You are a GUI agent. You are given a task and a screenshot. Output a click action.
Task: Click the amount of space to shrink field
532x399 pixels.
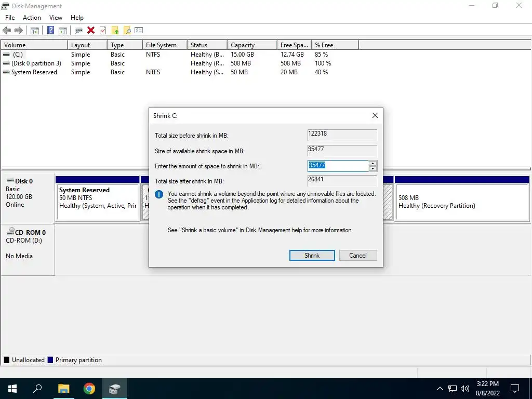click(x=338, y=166)
